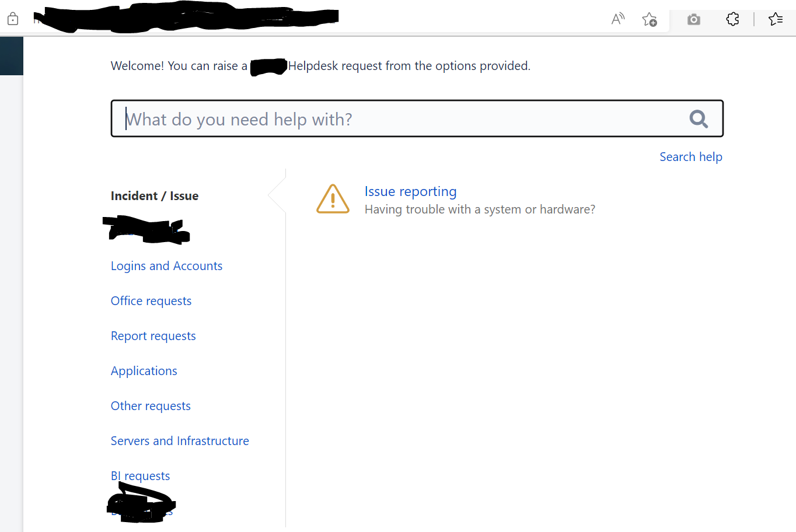796x532 pixels.
Task: Focus the 'What do you need help with?' field
Action: pyautogui.click(x=417, y=119)
